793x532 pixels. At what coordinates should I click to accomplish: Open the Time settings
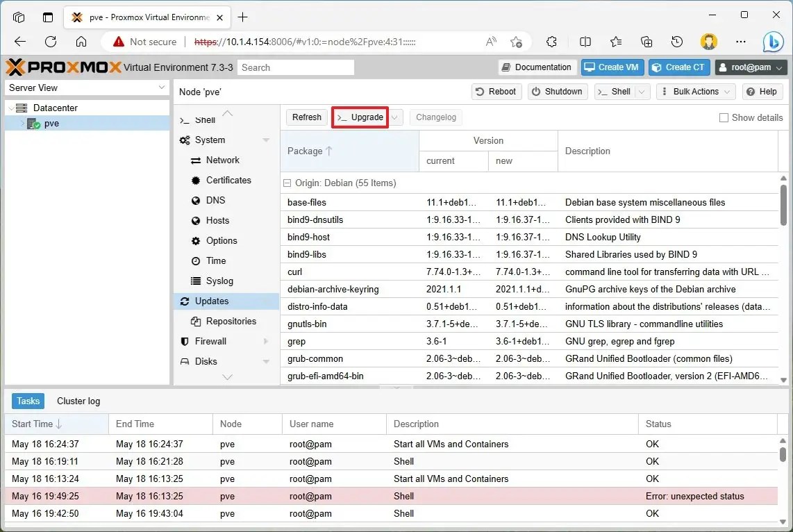tap(216, 261)
